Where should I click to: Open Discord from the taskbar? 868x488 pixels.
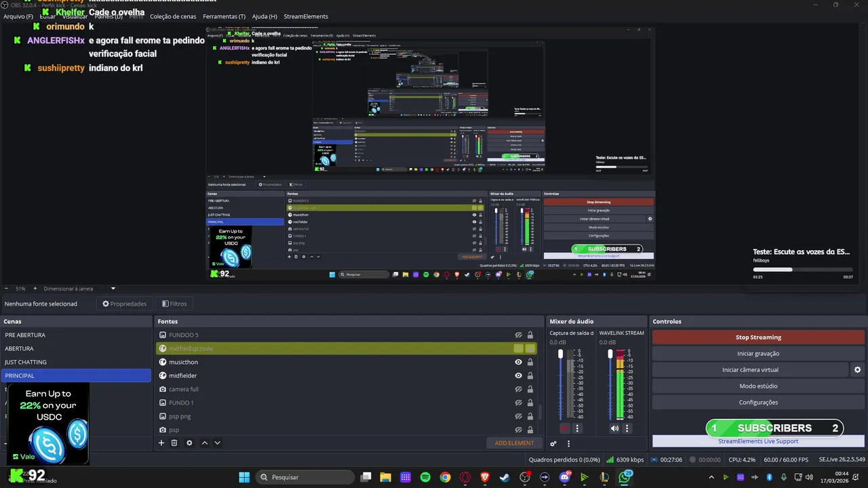click(565, 477)
